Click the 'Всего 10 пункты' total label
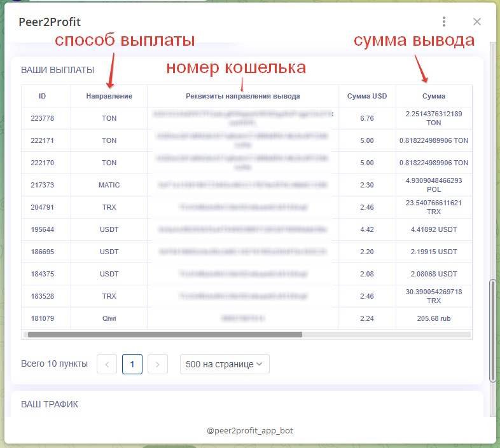 point(54,363)
